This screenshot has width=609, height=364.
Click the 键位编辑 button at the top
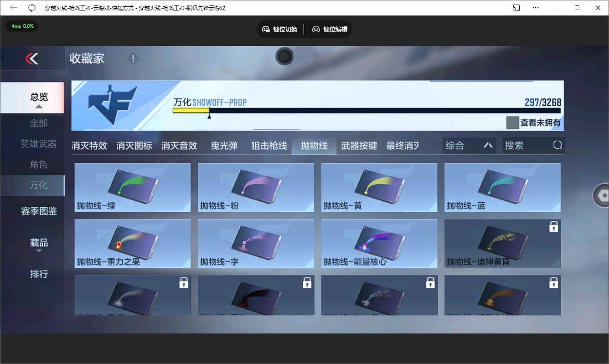[330, 29]
